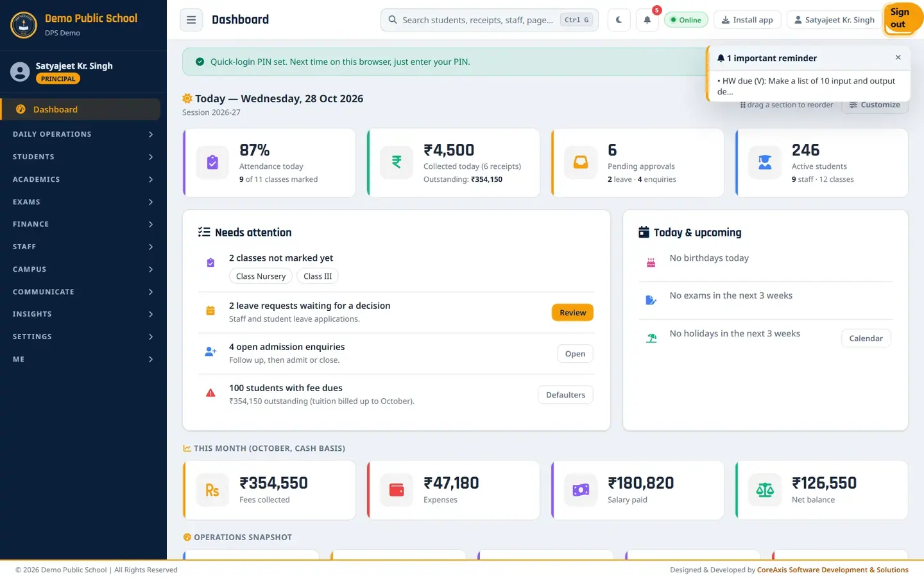The image size is (924, 578).
Task: Click inbox icon in Pending approvals card
Action: click(581, 162)
